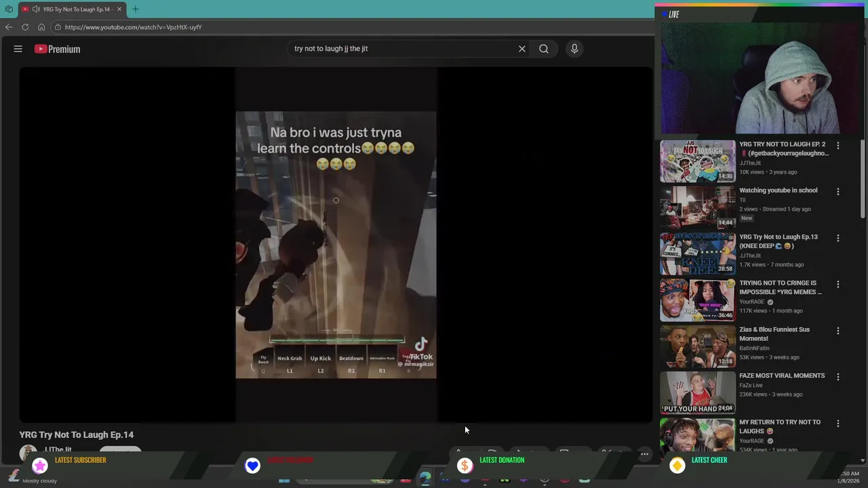Reload the current page
The height and width of the screenshot is (488, 868).
tap(25, 27)
